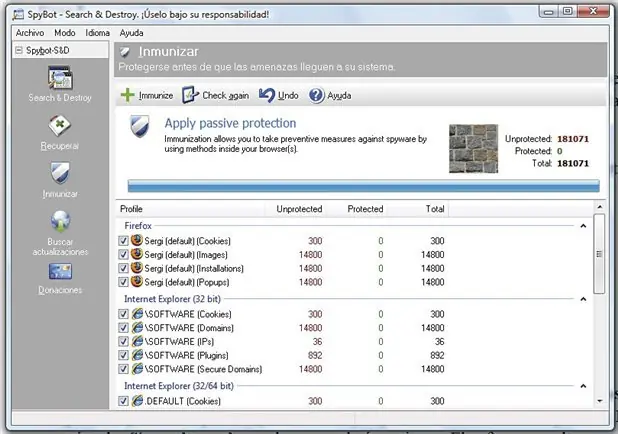
Task: Click the Unprotected cell 892 in \SOFTWARE (Plugins) row
Action: (315, 355)
